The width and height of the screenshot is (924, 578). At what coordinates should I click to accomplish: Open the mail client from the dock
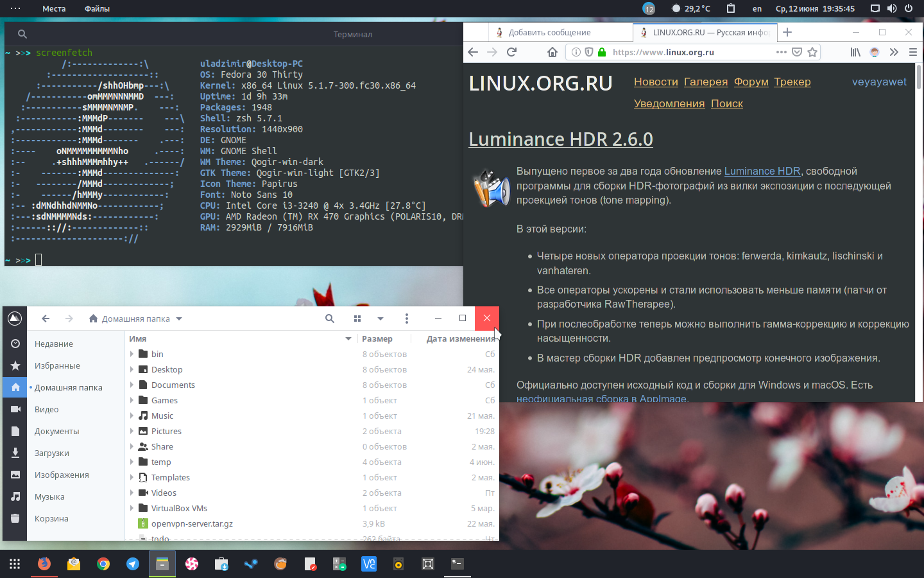74,564
